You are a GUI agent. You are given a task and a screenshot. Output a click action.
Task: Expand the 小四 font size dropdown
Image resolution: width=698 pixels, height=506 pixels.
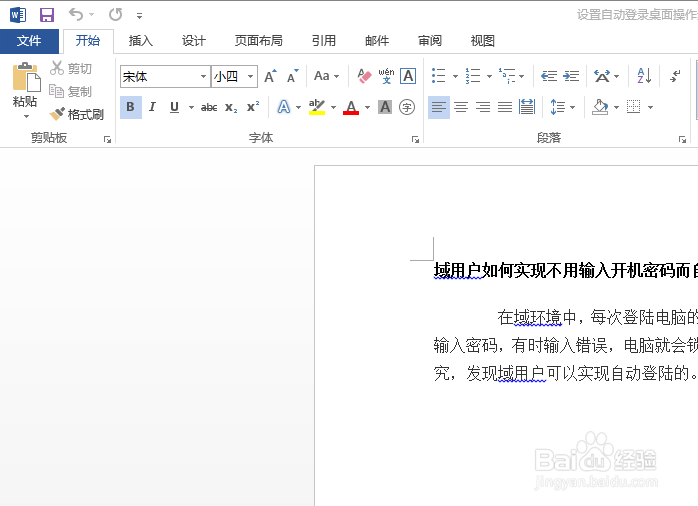coord(251,77)
